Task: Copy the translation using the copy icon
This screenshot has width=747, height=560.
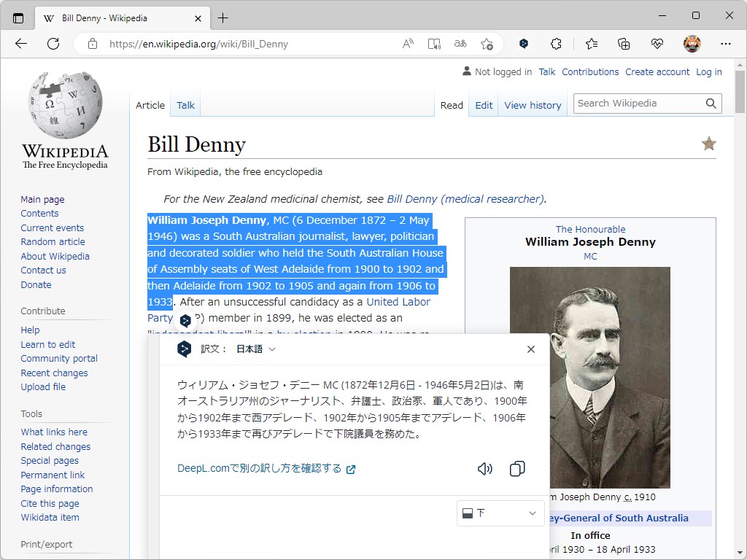Action: [x=517, y=469]
